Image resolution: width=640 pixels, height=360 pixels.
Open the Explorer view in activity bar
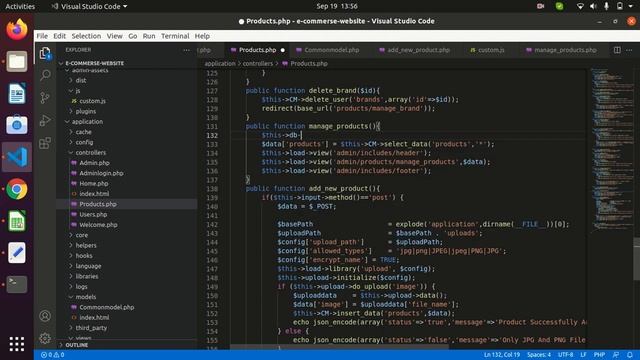pyautogui.click(x=45, y=53)
